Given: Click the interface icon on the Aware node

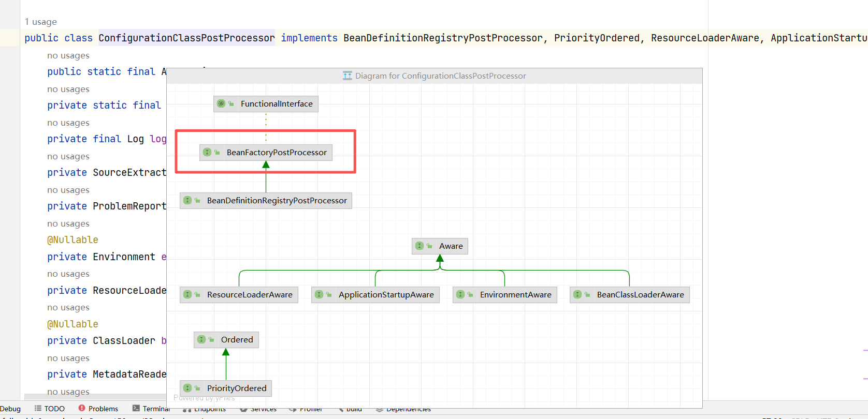Looking at the screenshot, I should pos(419,246).
